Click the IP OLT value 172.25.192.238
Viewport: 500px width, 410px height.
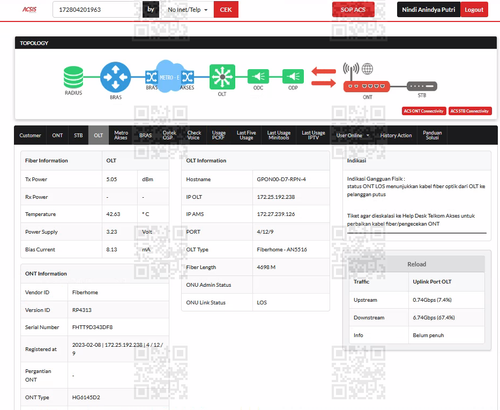click(x=276, y=197)
